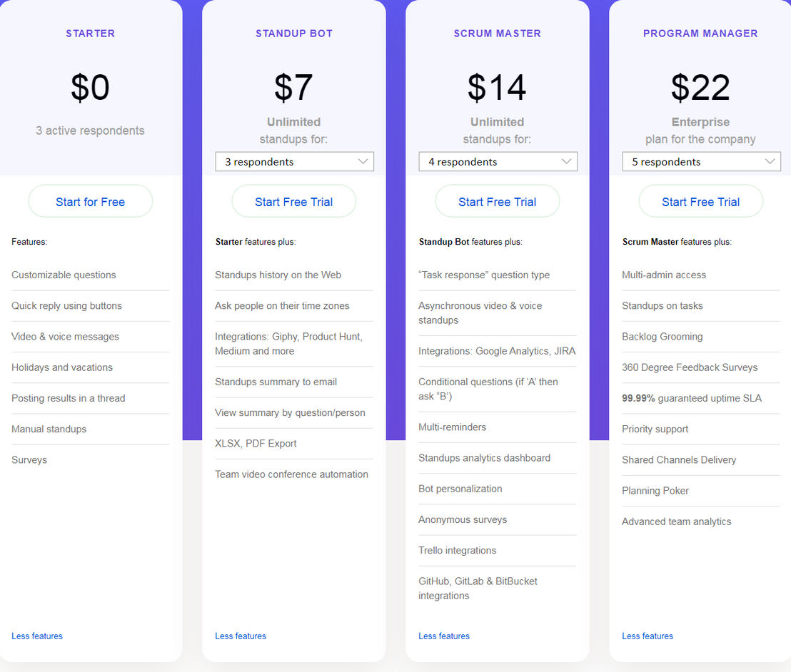Click 'View summary by question/person'

[x=290, y=412]
